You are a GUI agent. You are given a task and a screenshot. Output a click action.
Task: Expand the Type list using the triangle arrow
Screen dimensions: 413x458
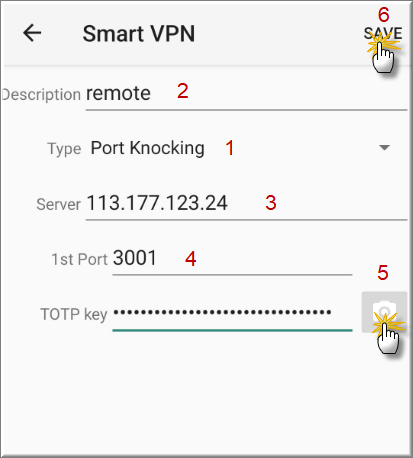tap(384, 147)
